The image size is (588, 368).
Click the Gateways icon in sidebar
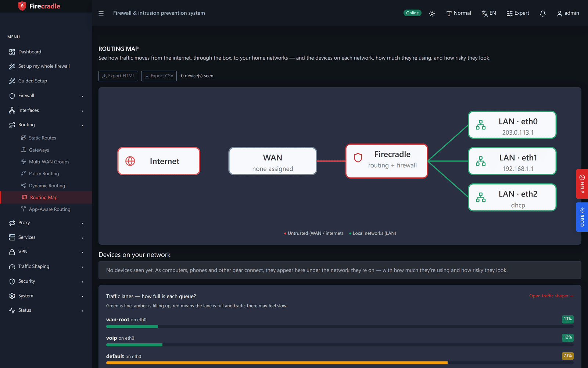pyautogui.click(x=24, y=150)
